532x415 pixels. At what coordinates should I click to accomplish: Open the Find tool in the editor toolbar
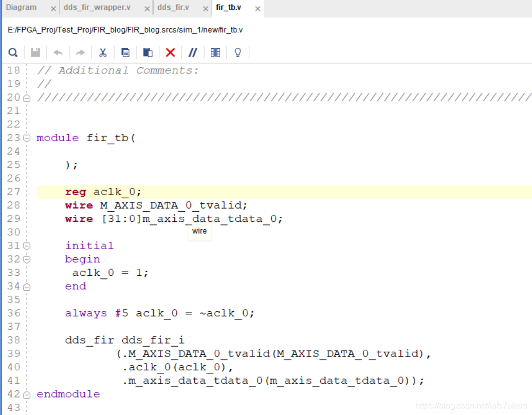[13, 52]
